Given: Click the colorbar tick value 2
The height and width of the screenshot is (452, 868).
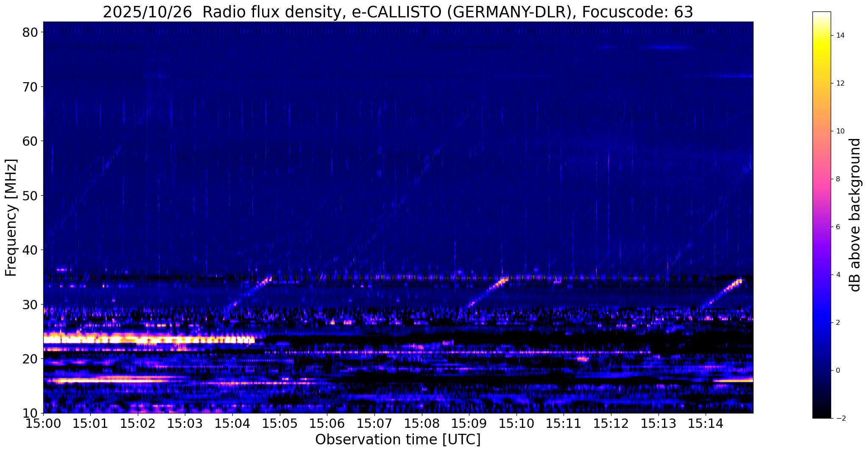Looking at the screenshot, I should click(x=837, y=323).
